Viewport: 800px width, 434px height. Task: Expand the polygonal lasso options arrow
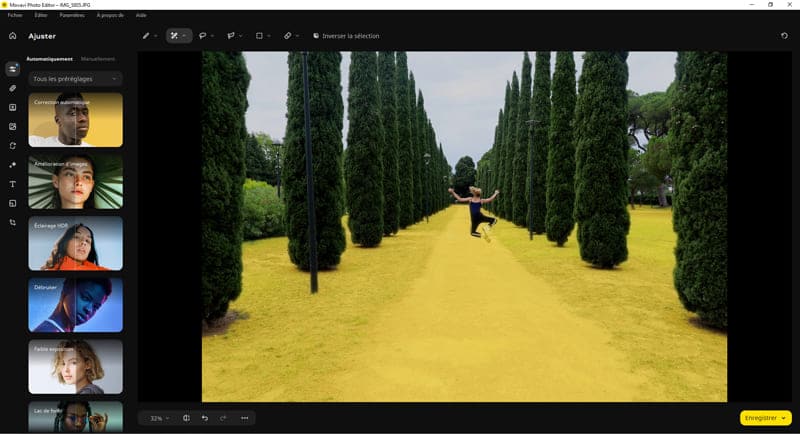coord(241,36)
